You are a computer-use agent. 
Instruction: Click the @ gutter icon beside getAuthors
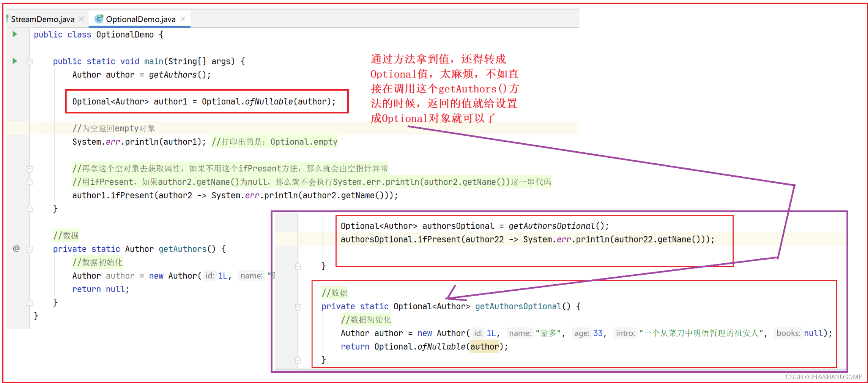tap(16, 248)
